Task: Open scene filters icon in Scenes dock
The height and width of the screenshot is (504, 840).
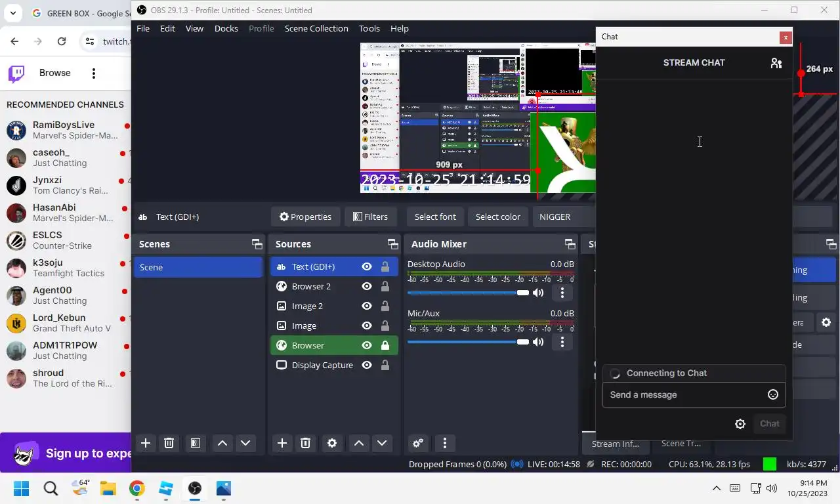Action: point(195,443)
